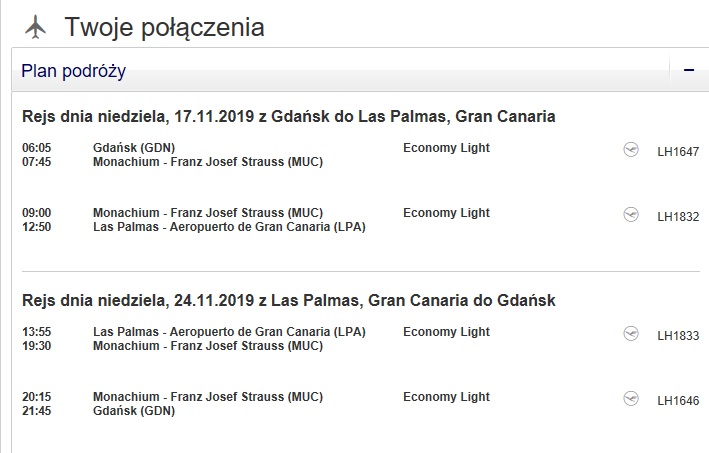Select flight number LH1647

[678, 152]
